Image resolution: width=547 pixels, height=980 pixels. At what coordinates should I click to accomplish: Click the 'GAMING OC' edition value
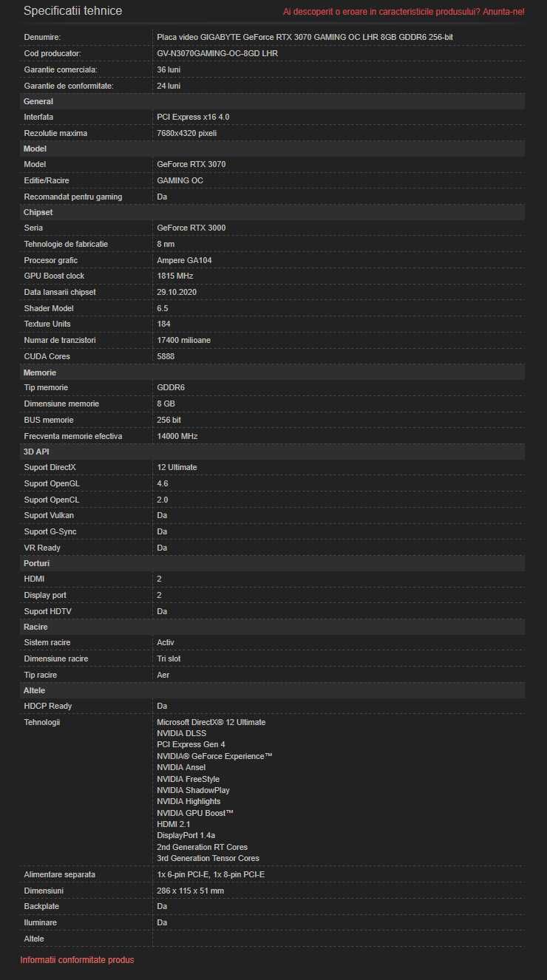180,180
